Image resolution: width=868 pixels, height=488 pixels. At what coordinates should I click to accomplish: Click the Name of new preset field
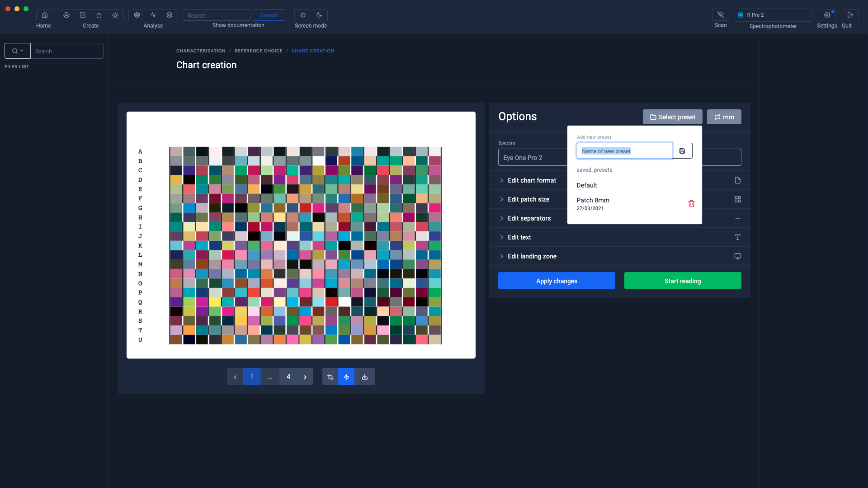[624, 151]
